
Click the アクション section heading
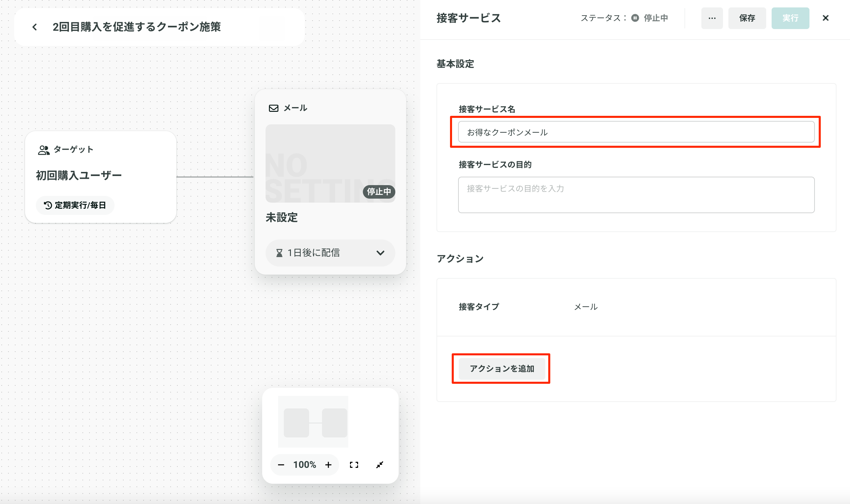[460, 259]
